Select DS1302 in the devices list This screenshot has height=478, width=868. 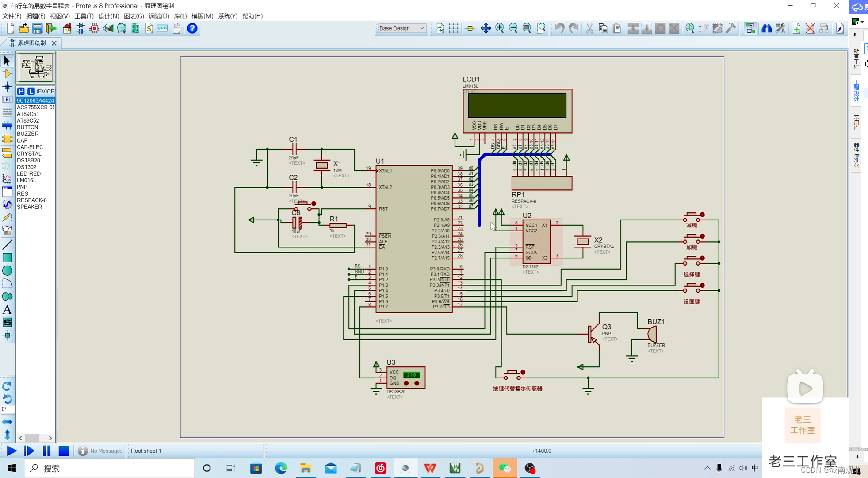point(27,167)
